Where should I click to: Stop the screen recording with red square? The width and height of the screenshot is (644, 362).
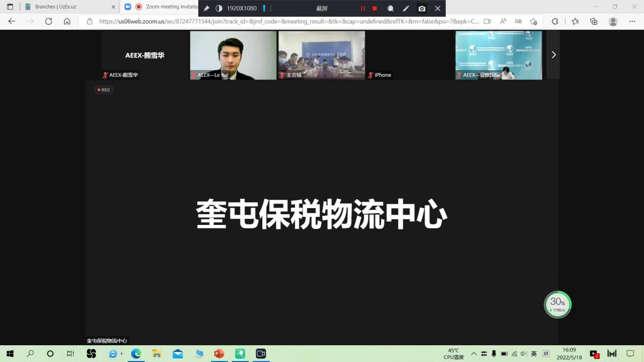coord(375,9)
